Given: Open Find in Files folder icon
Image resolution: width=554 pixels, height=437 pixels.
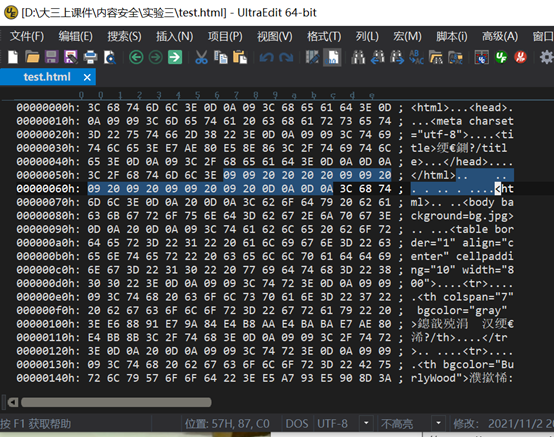Looking at the screenshot, I should click(x=436, y=57).
